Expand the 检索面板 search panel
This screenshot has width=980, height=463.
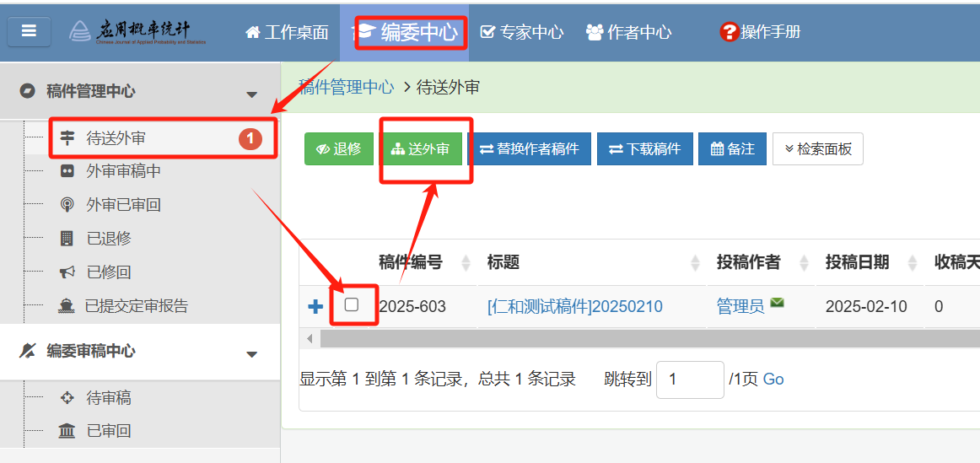click(x=818, y=148)
